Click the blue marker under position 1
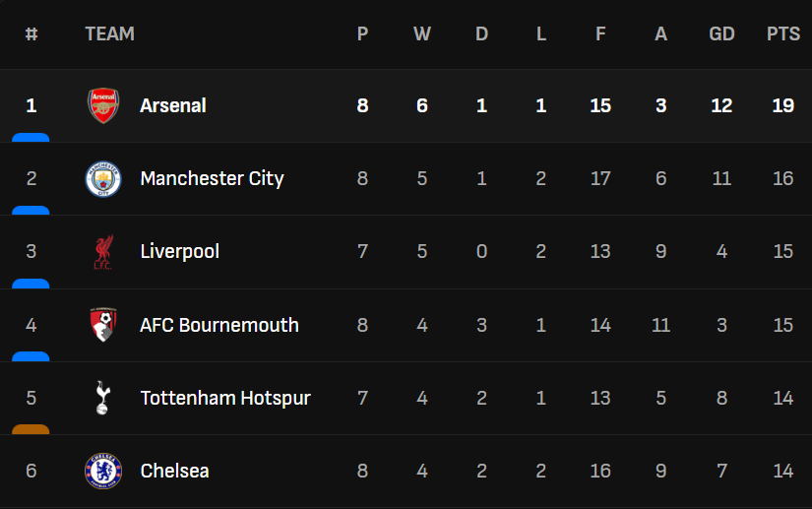This screenshot has height=509, width=812. coord(31,138)
